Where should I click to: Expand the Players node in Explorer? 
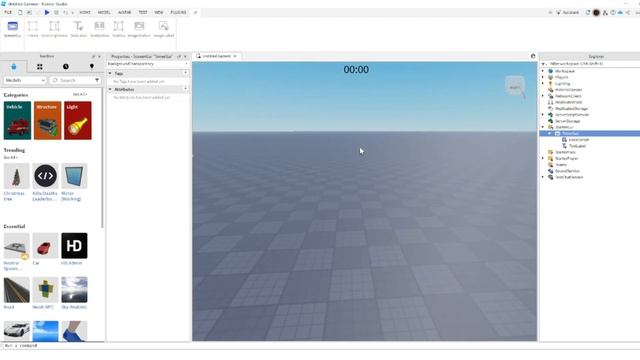(x=543, y=77)
